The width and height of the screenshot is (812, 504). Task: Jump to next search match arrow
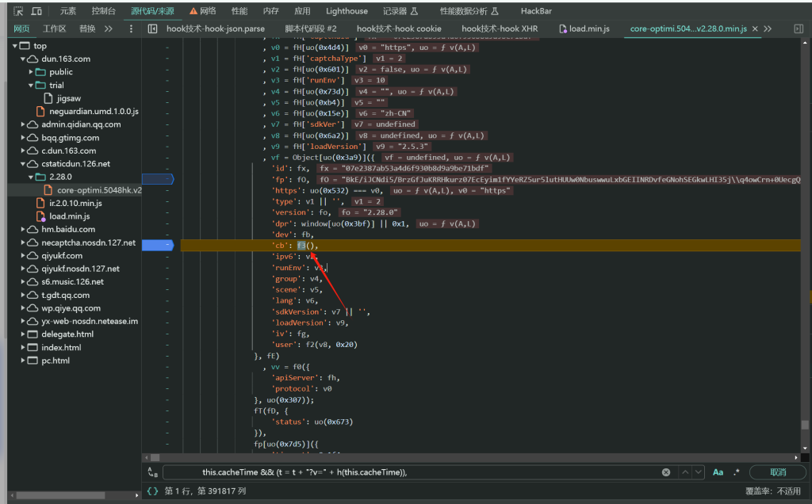click(x=698, y=472)
